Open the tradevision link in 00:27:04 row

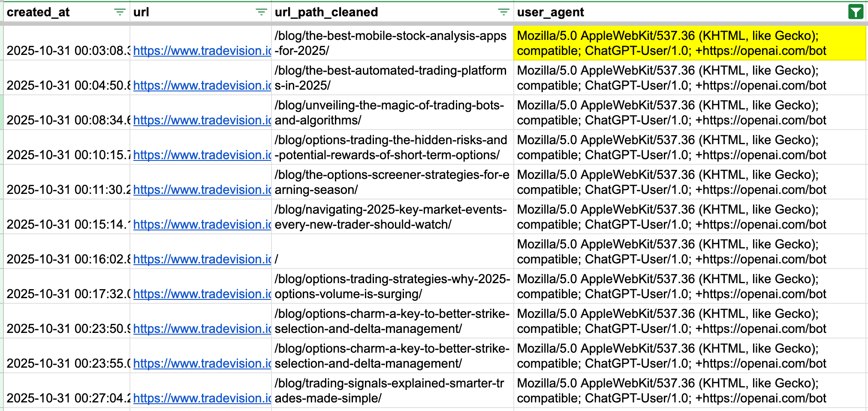click(x=202, y=398)
